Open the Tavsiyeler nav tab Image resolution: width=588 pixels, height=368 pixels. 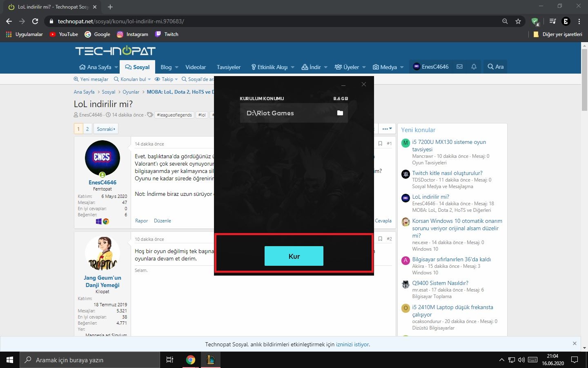coord(229,67)
